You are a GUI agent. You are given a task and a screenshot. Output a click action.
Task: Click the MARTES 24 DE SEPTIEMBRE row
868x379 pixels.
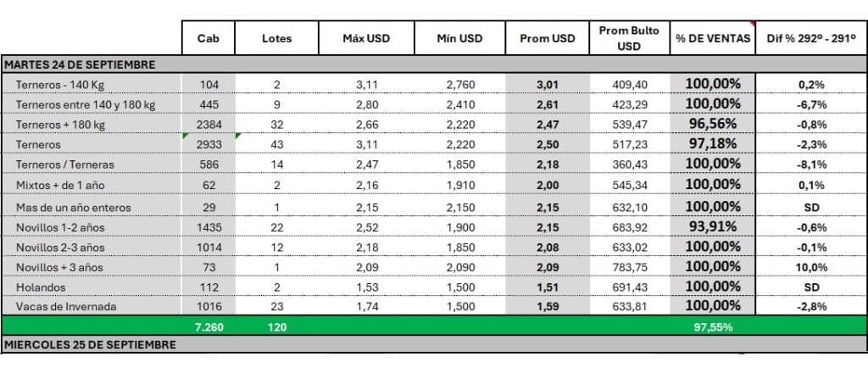point(434,64)
